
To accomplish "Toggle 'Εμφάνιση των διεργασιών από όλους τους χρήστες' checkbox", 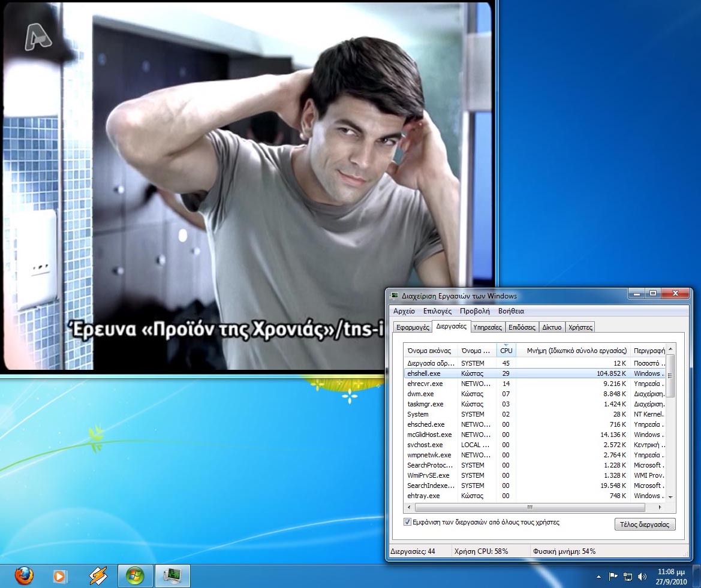I will click(x=408, y=522).
